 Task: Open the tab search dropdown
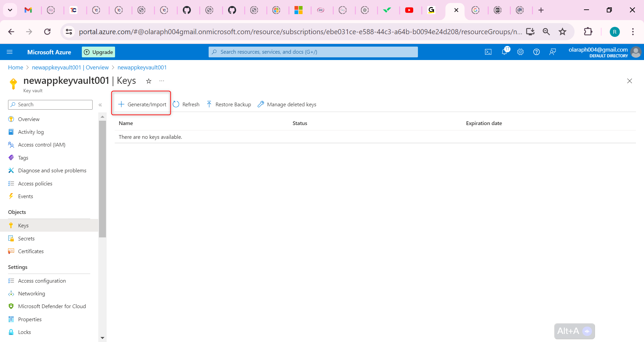coord(10,10)
